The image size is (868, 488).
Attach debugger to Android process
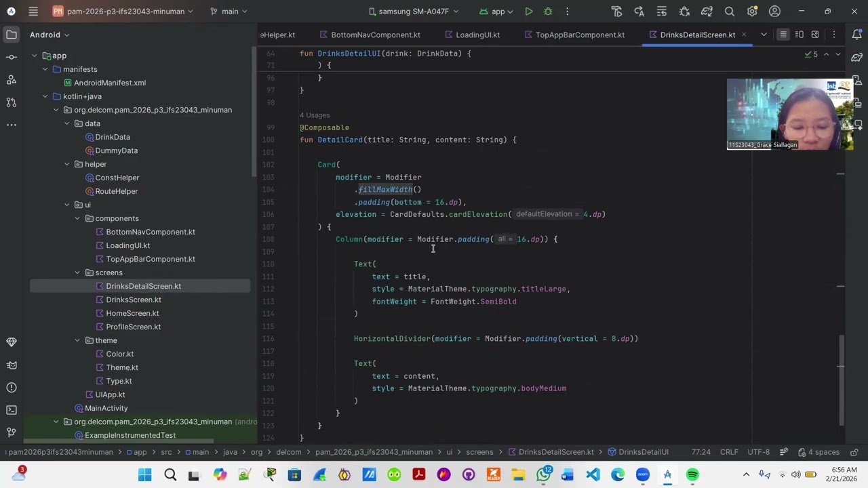(684, 12)
